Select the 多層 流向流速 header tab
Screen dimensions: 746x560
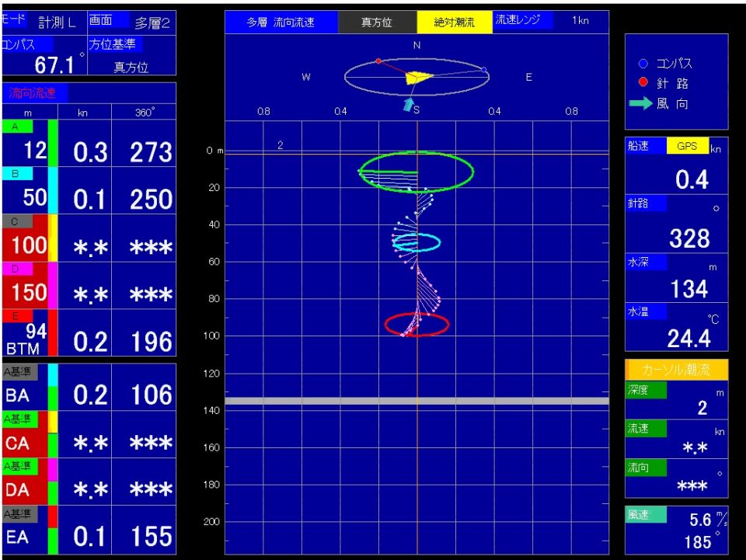point(281,22)
